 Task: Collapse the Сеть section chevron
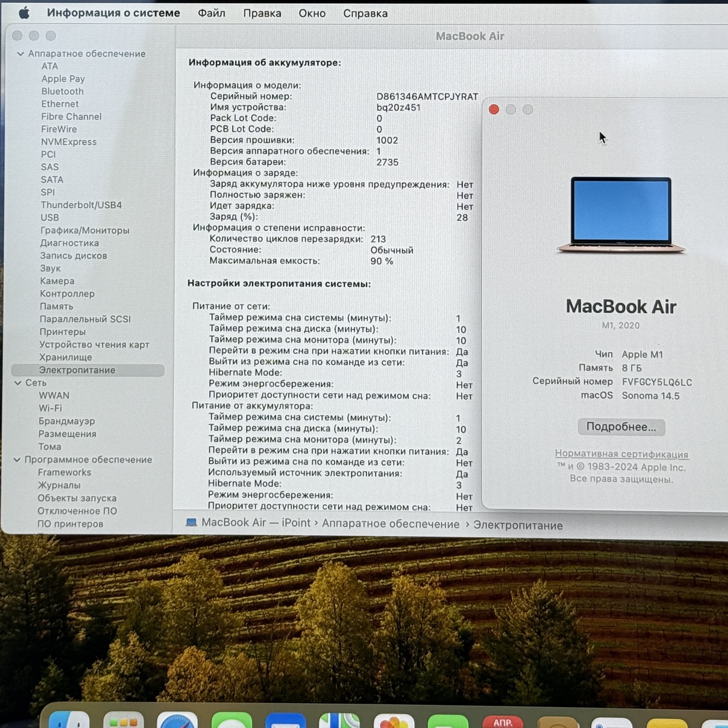(x=17, y=383)
